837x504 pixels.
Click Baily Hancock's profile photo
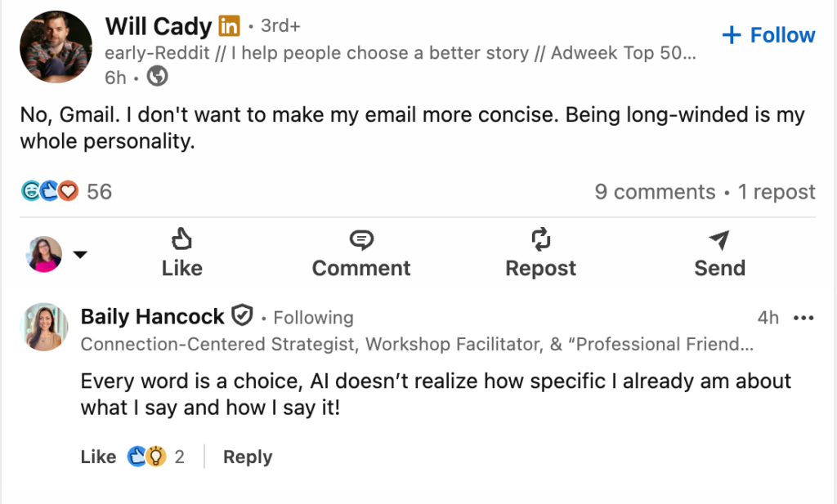(43, 327)
